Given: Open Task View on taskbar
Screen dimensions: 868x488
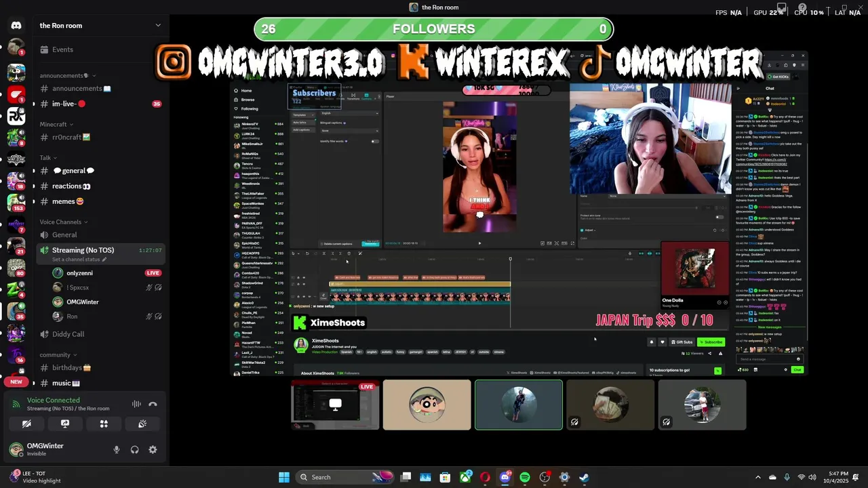Looking at the screenshot, I should tap(406, 477).
